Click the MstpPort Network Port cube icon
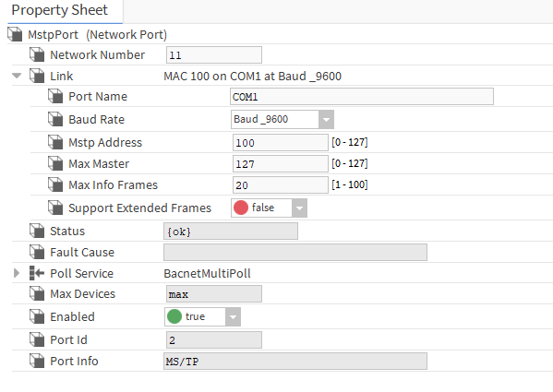 coord(15,34)
